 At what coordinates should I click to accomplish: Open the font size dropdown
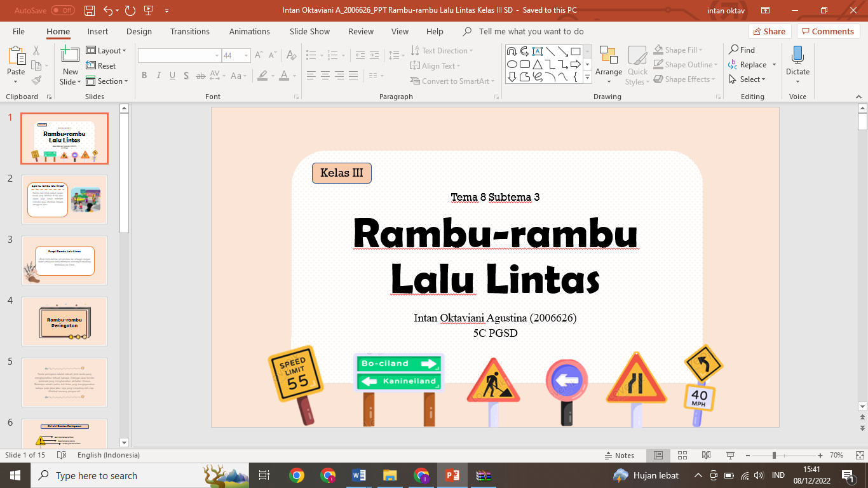[246, 56]
